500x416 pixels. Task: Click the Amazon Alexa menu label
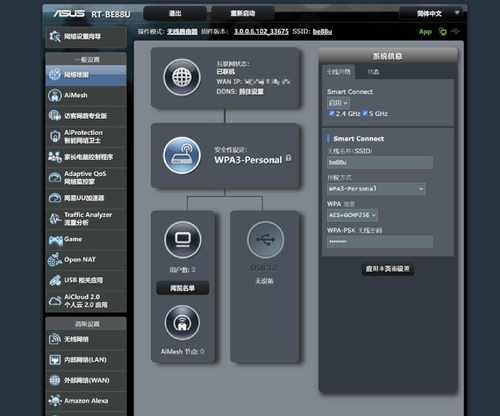click(86, 401)
